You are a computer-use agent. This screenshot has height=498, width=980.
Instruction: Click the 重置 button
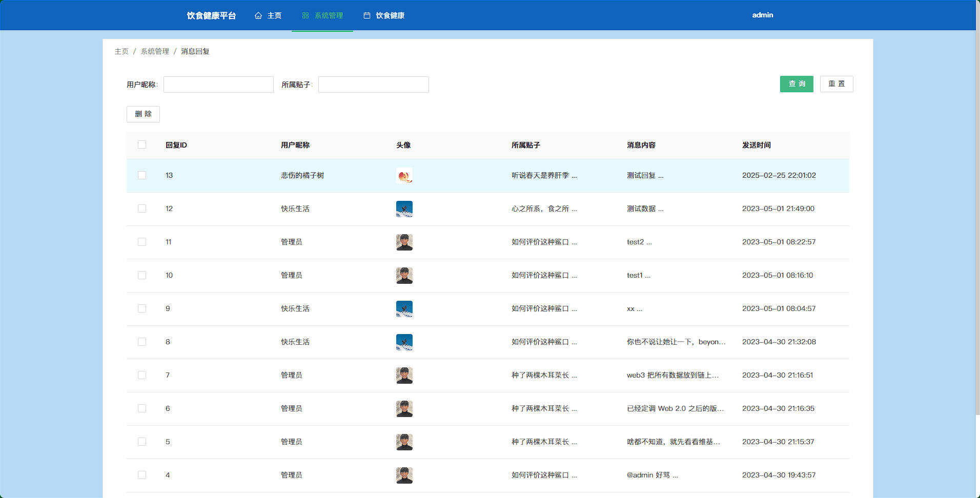pyautogui.click(x=836, y=84)
